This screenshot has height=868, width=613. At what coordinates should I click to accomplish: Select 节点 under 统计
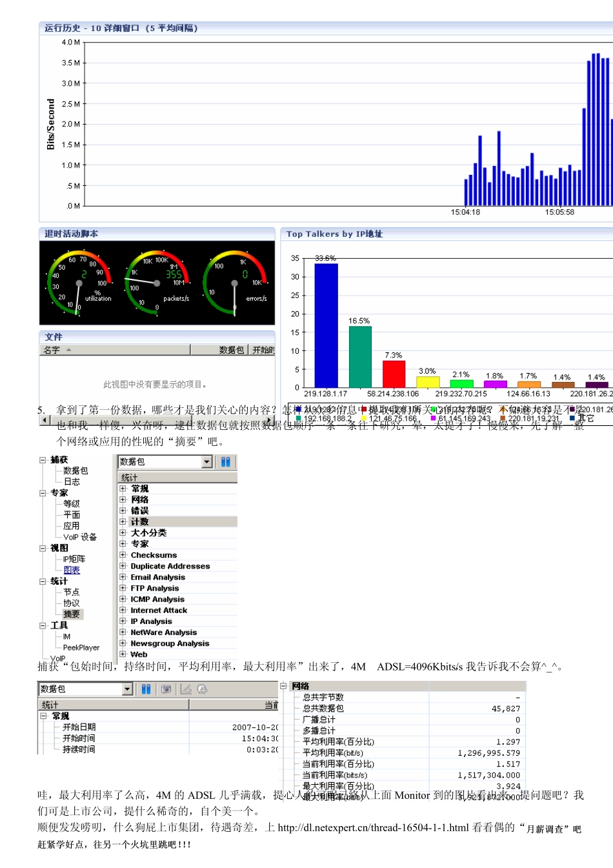tap(72, 592)
